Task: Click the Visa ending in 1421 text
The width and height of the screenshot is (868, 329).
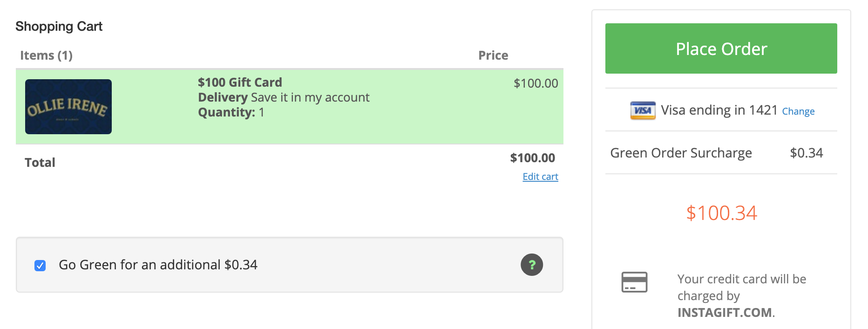Action: pos(719,110)
